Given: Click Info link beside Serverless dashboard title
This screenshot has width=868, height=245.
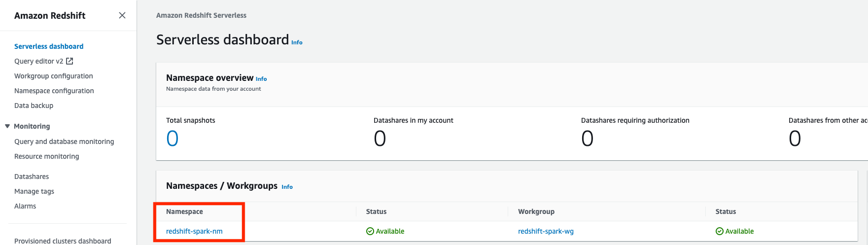Looking at the screenshot, I should [x=297, y=42].
